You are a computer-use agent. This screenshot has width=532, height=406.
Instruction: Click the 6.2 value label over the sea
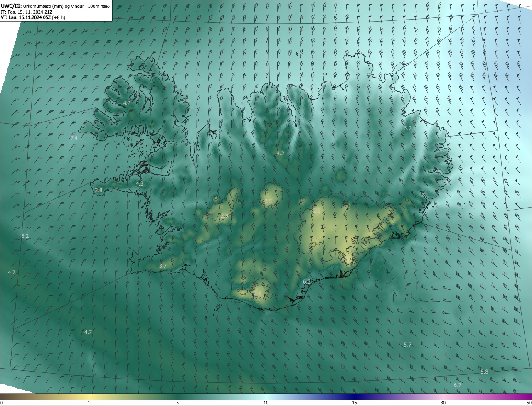[x=25, y=236]
